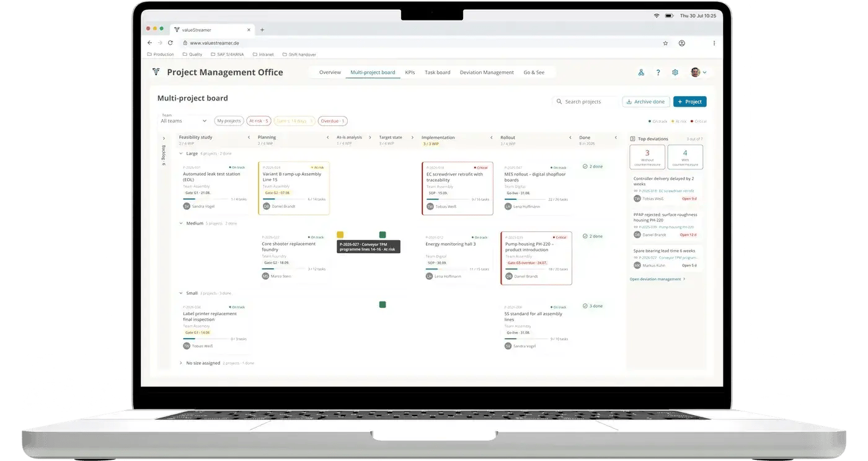Toggle the Overdue · 1 filter chip

click(333, 121)
